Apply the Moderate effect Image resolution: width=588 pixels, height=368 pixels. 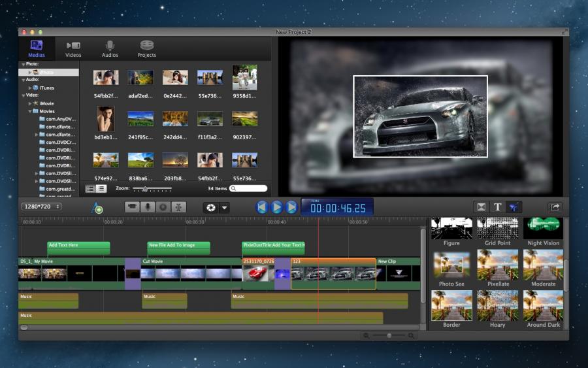pos(543,266)
